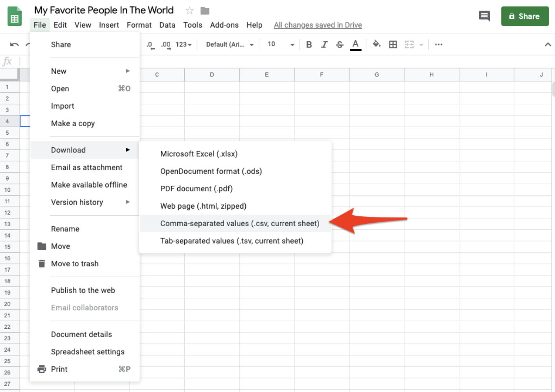Screen dimensions: 555x392
Task: Click the folder icon beside the title
Action: pyautogui.click(x=205, y=11)
